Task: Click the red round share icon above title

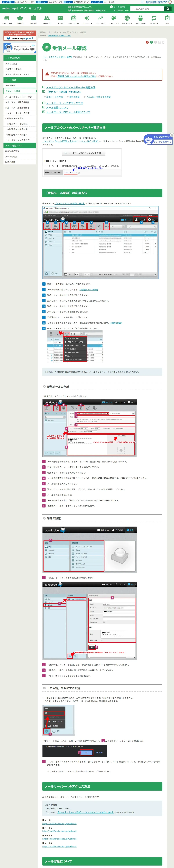Action: pos(147,42)
